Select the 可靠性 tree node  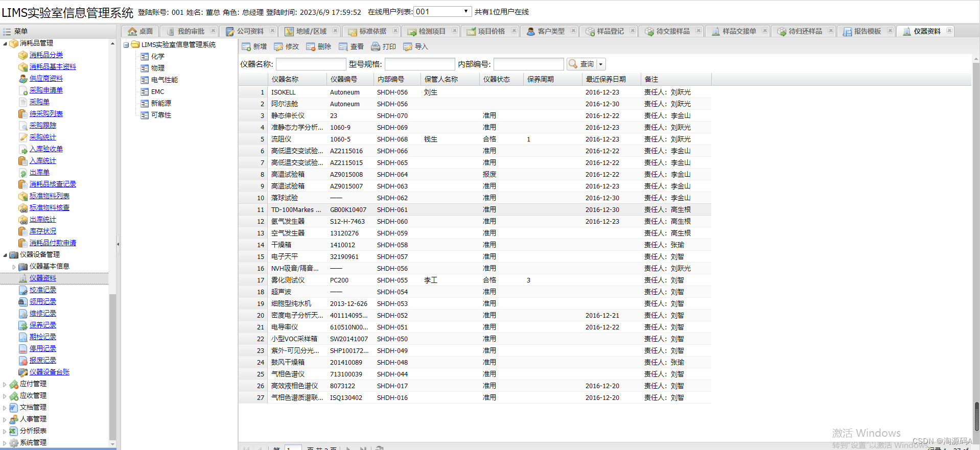coord(161,115)
